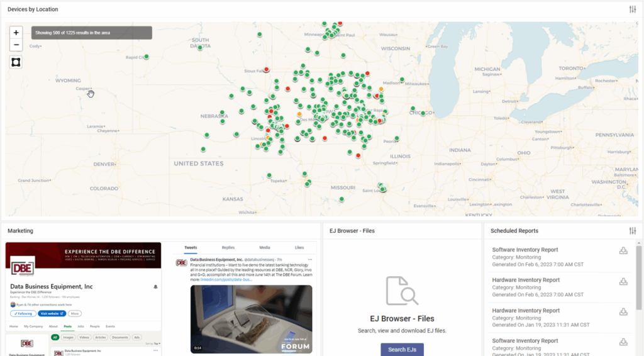Click the Visit website button
The height and width of the screenshot is (356, 644).
[x=52, y=313]
